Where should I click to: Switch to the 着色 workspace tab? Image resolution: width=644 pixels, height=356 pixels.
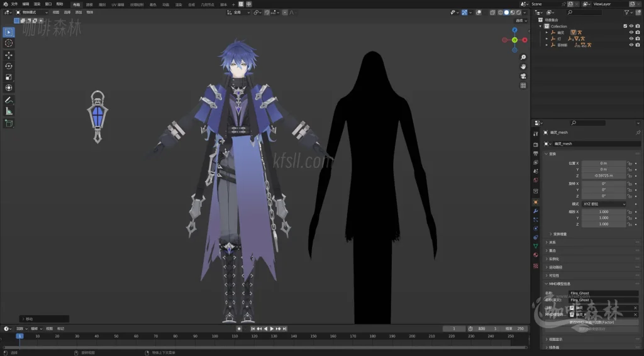(153, 4)
